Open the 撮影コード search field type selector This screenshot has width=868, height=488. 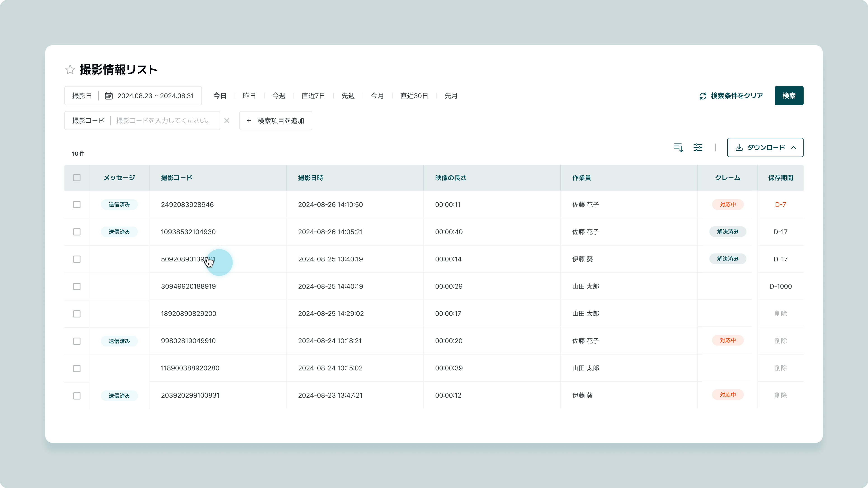(x=88, y=121)
